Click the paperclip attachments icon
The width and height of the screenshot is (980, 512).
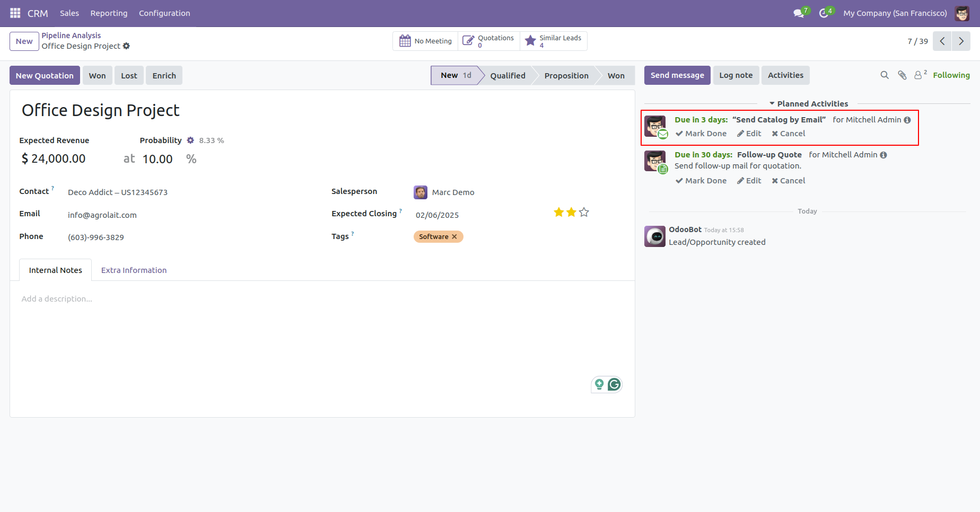point(902,75)
